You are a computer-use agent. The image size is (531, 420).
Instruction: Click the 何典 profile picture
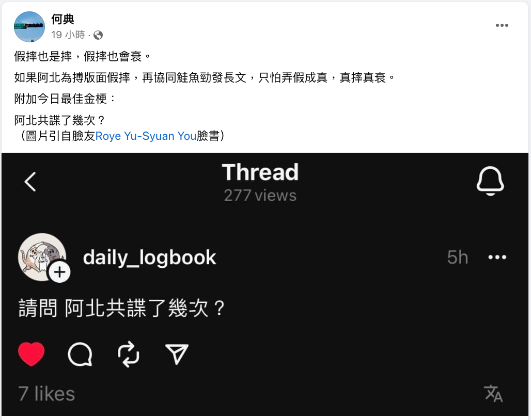[29, 27]
